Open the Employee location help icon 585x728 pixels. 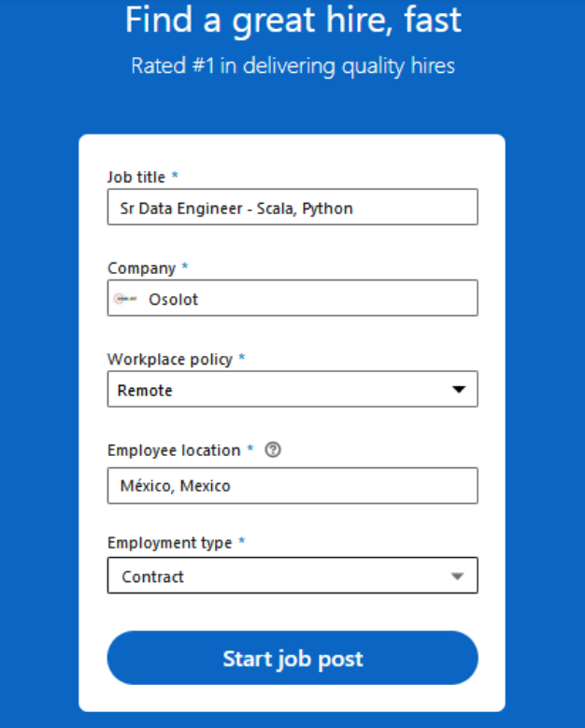pos(273,450)
